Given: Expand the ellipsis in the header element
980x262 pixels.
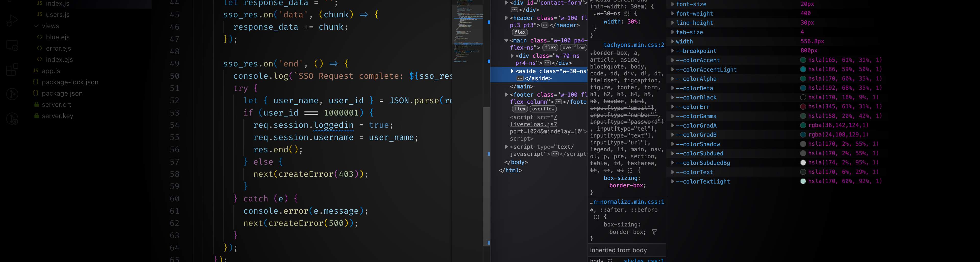Looking at the screenshot, I should [545, 26].
